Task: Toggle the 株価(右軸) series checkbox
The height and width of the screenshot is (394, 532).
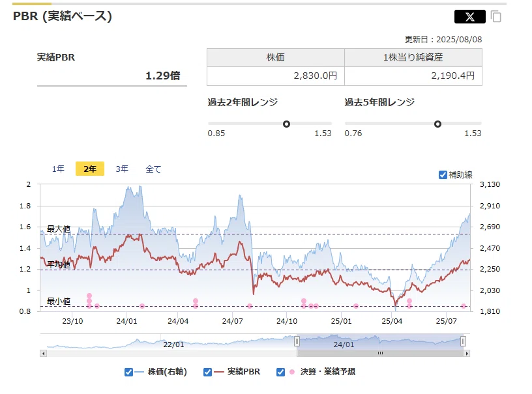Action: click(x=128, y=372)
